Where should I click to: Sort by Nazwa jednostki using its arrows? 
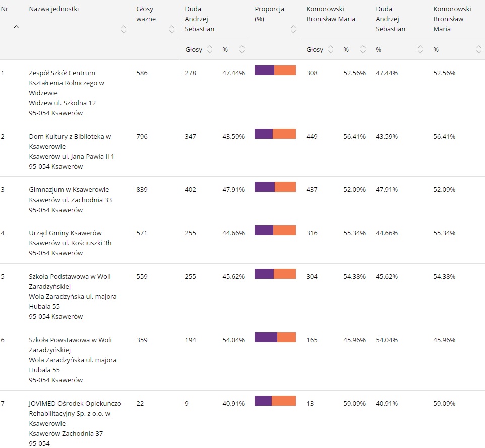pos(124,29)
